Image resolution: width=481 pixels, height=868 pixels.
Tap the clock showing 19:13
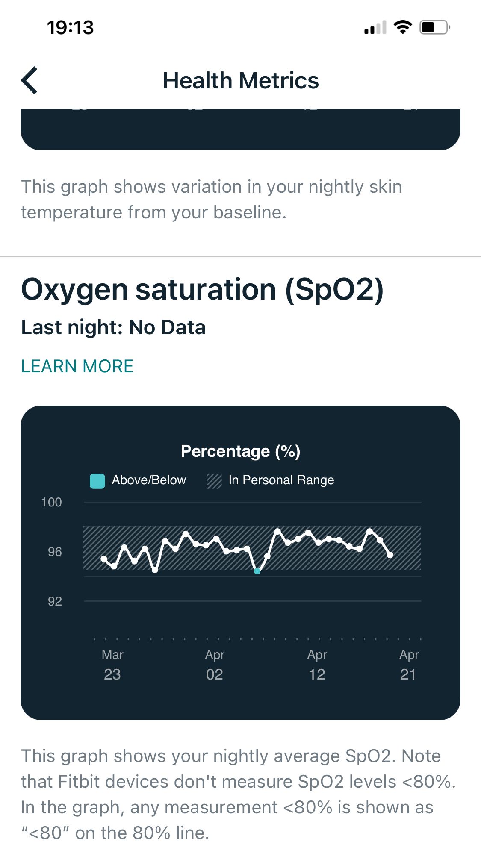(70, 28)
